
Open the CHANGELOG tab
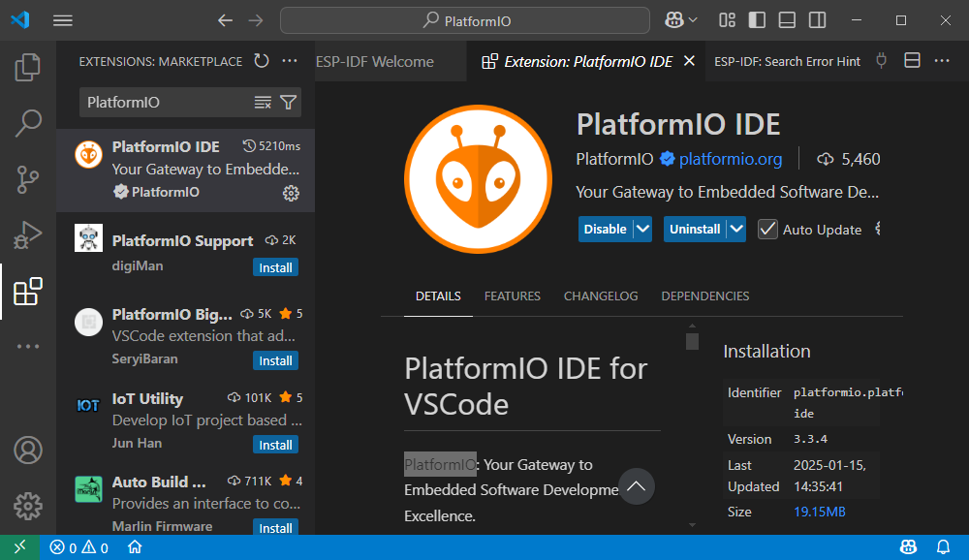601,296
